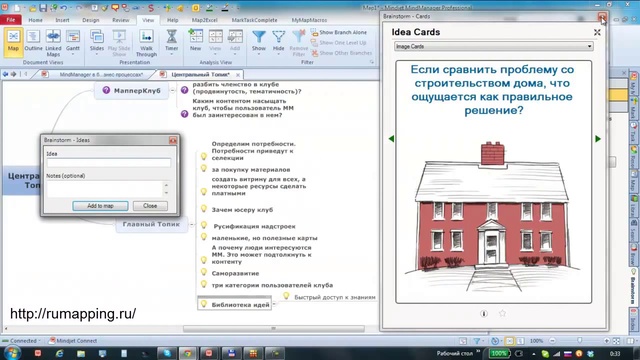Collapse the МапперКлуб branch
This screenshot has width=640, height=360.
coord(173,90)
